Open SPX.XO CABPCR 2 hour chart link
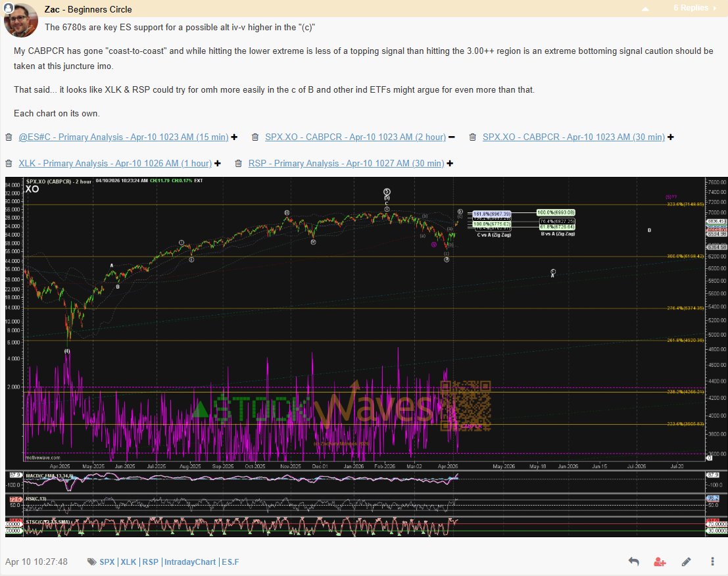This screenshot has height=576, width=728. (x=355, y=137)
